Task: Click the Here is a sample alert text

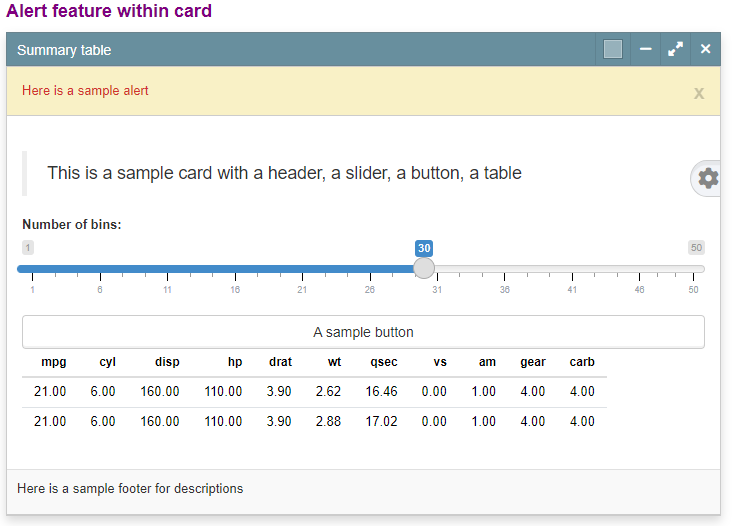Action: click(x=85, y=91)
